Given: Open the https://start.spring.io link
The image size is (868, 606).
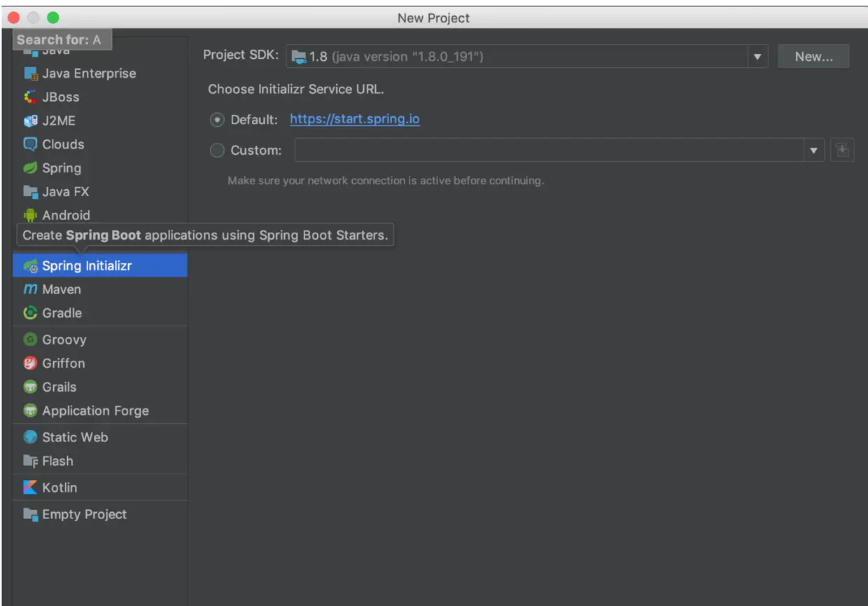Looking at the screenshot, I should (x=355, y=119).
